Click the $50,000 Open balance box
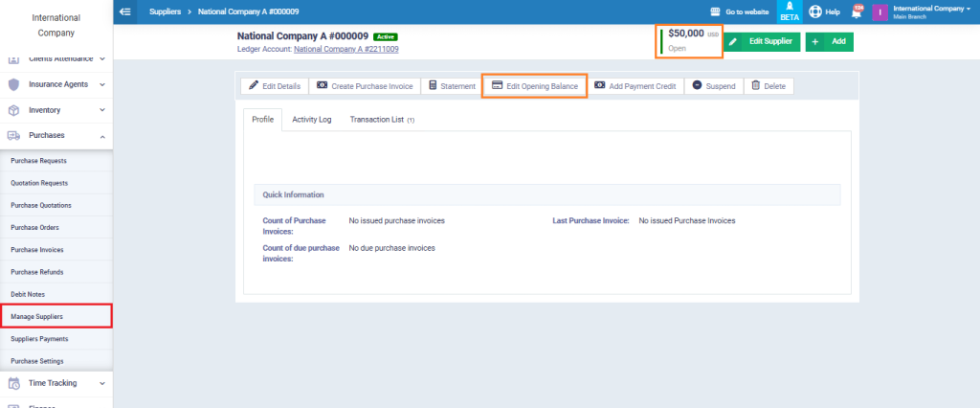Image resolution: width=980 pixels, height=408 pixels. pos(689,41)
